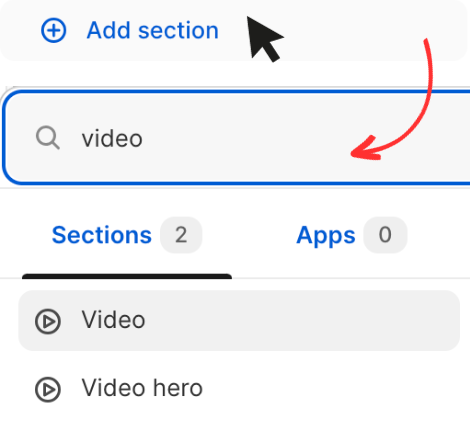Click the play icon beside Video
Viewport: 470px width, 421px height.
click(x=48, y=321)
